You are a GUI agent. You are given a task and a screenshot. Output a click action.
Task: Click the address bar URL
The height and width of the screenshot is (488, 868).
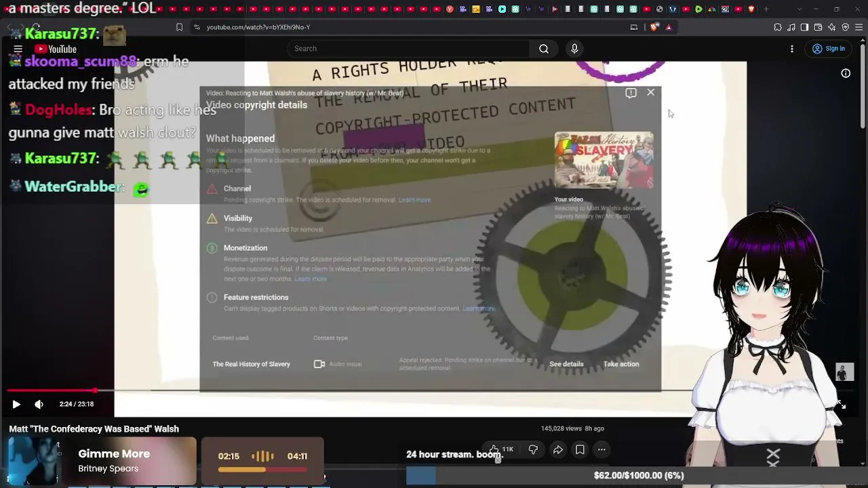258,27
